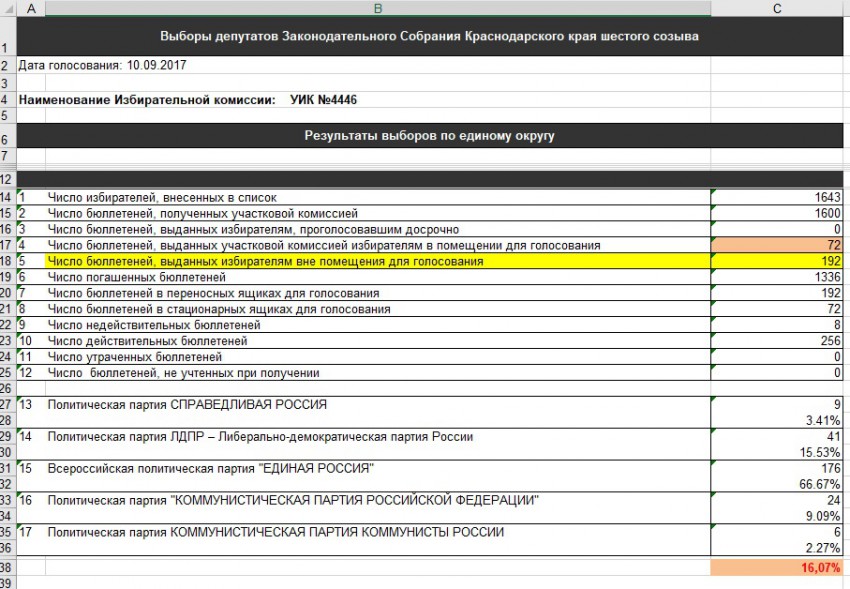Viewport: 850px width, 589px height.
Task: Click the orange-highlighted cell with value 72
Action: 777,245
